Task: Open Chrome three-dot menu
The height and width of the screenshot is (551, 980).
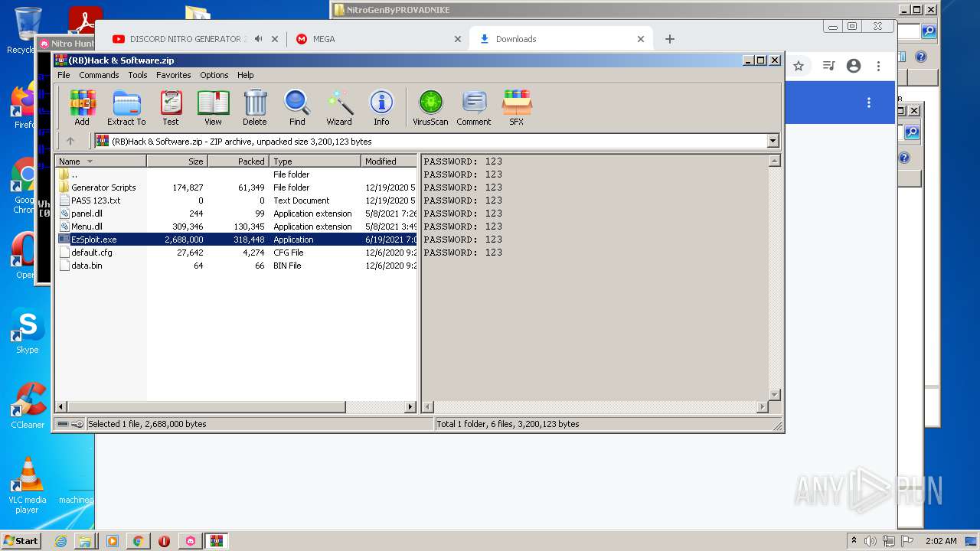Action: click(879, 66)
